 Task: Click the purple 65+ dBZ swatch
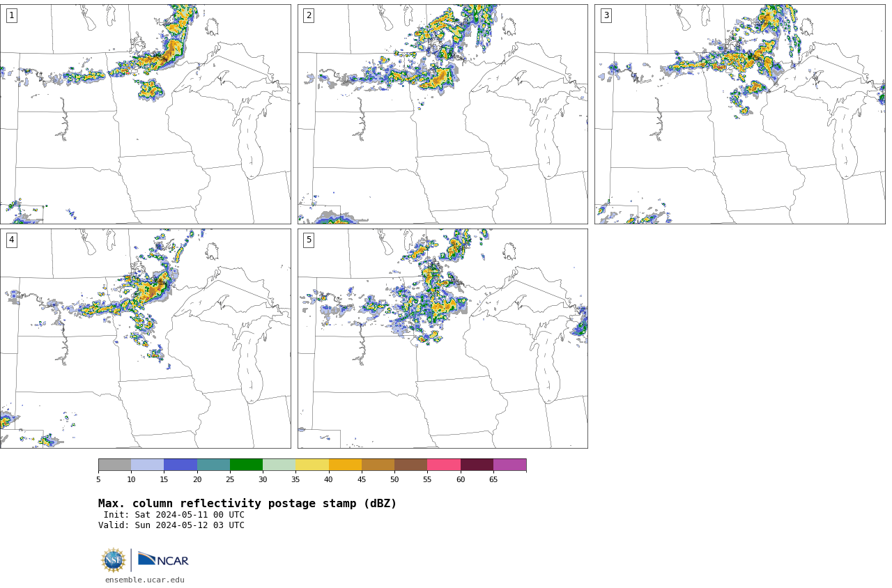(509, 465)
